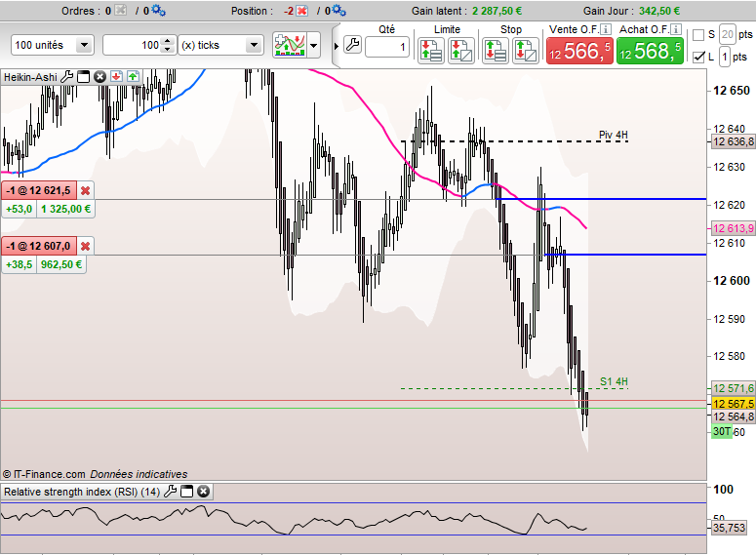Click the L 1 pts field

pos(725,57)
